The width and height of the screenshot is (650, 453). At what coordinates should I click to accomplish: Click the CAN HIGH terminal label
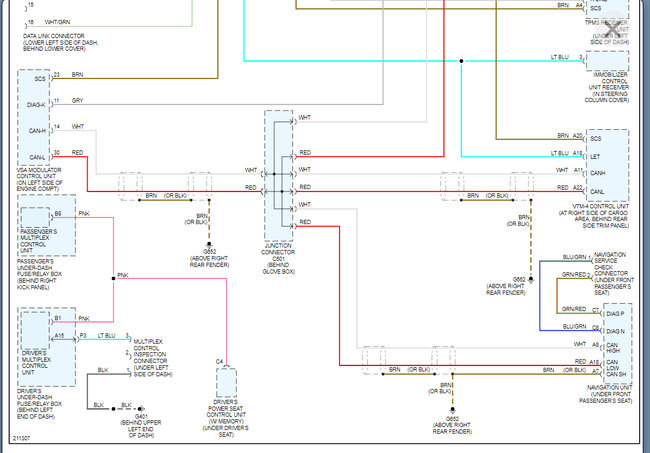(612, 348)
